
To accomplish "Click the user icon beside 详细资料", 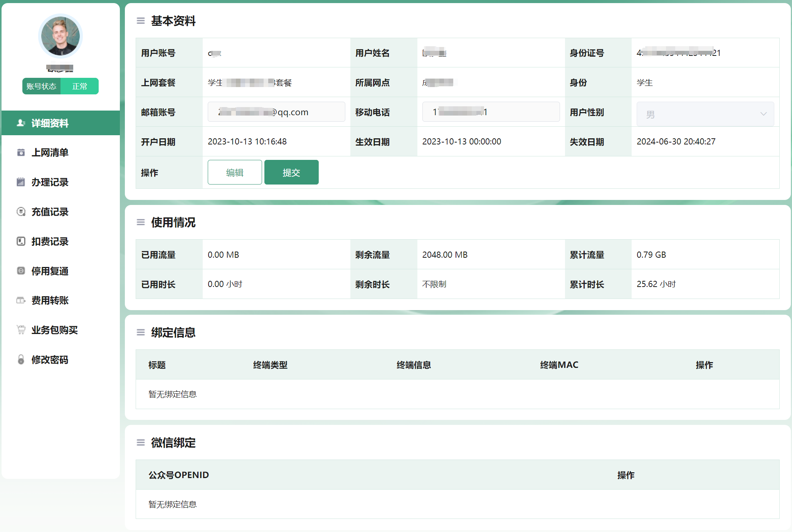I will (x=21, y=123).
